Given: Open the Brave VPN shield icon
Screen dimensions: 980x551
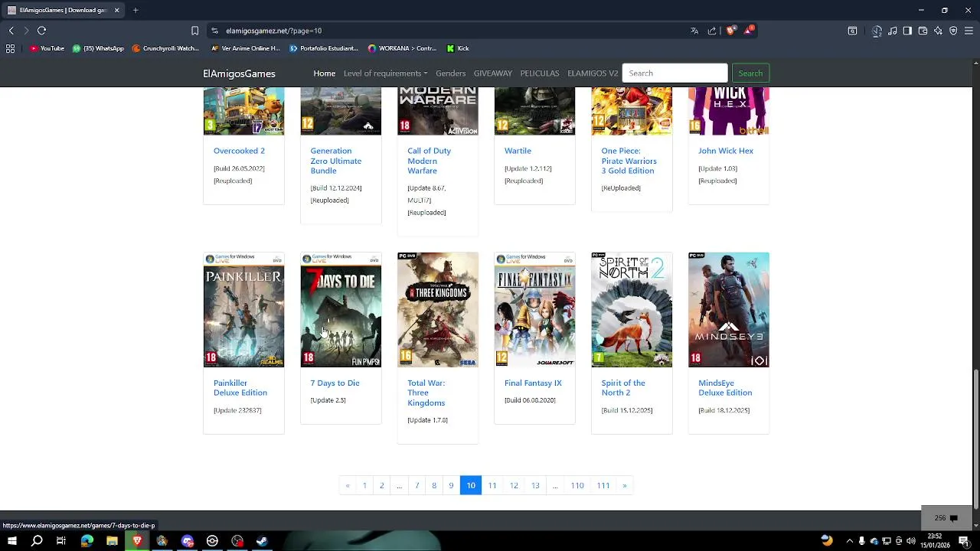Looking at the screenshot, I should (953, 31).
